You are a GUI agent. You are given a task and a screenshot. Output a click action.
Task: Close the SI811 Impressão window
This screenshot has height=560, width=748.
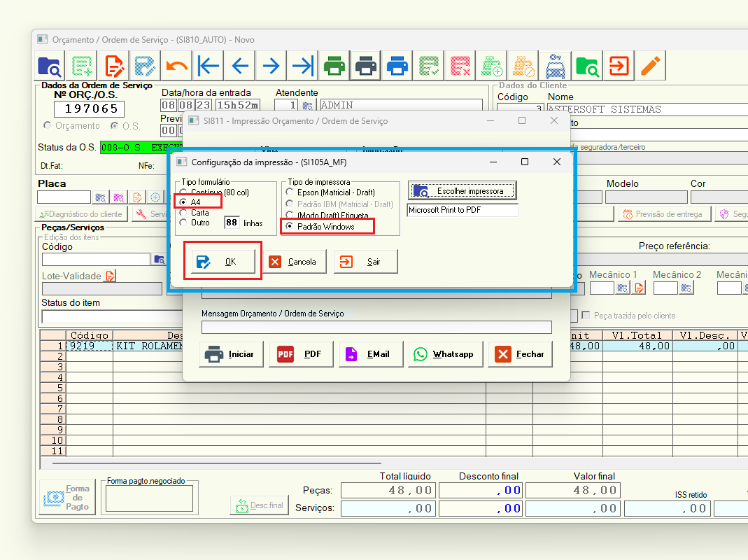[x=554, y=121]
